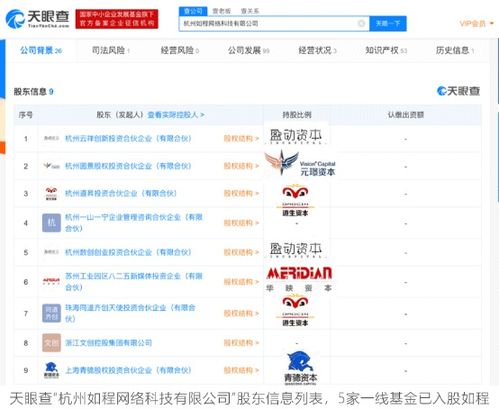
Task: Open the 司法风险 section tab
Action: (111, 50)
